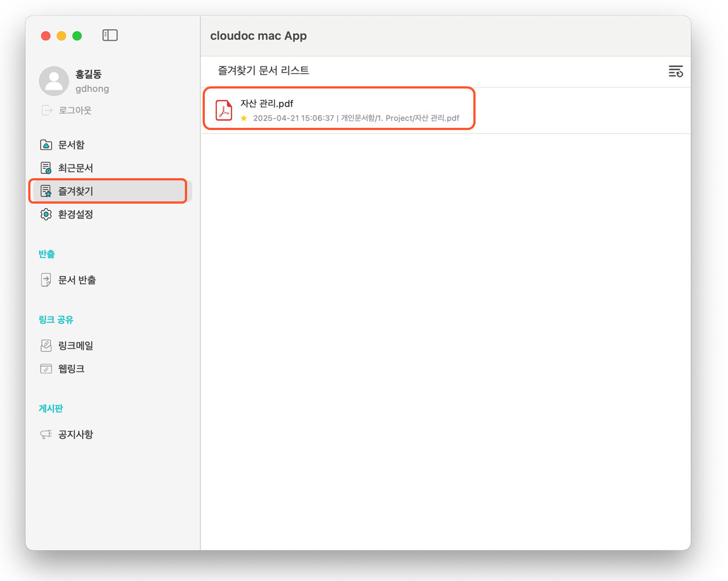
Task: Click the user name 홍길동
Action: point(89,74)
